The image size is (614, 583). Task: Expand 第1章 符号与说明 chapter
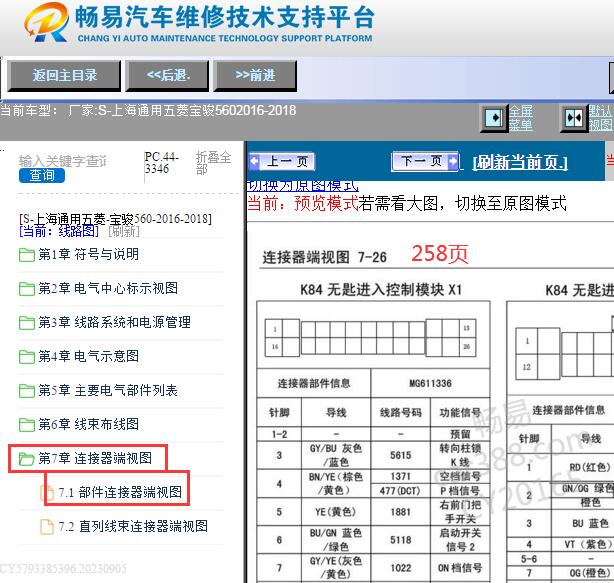pyautogui.click(x=88, y=254)
